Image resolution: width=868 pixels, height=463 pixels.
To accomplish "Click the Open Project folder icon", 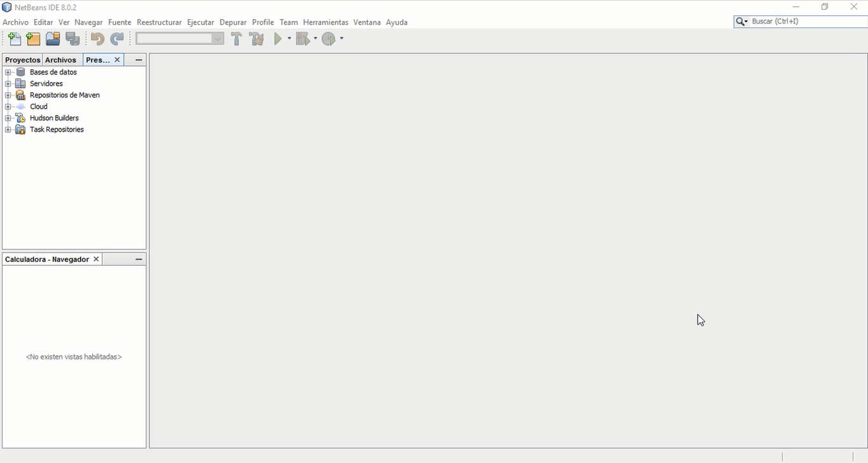I will click(x=53, y=39).
